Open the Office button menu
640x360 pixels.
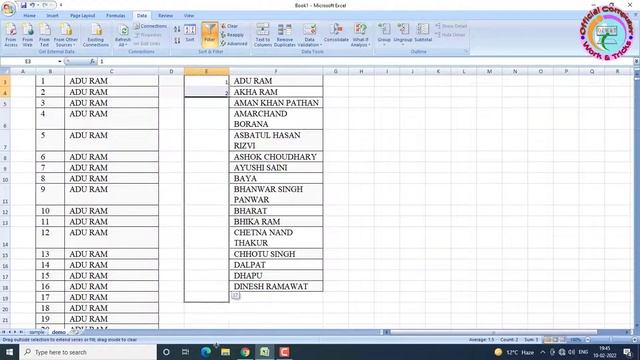click(8, 8)
